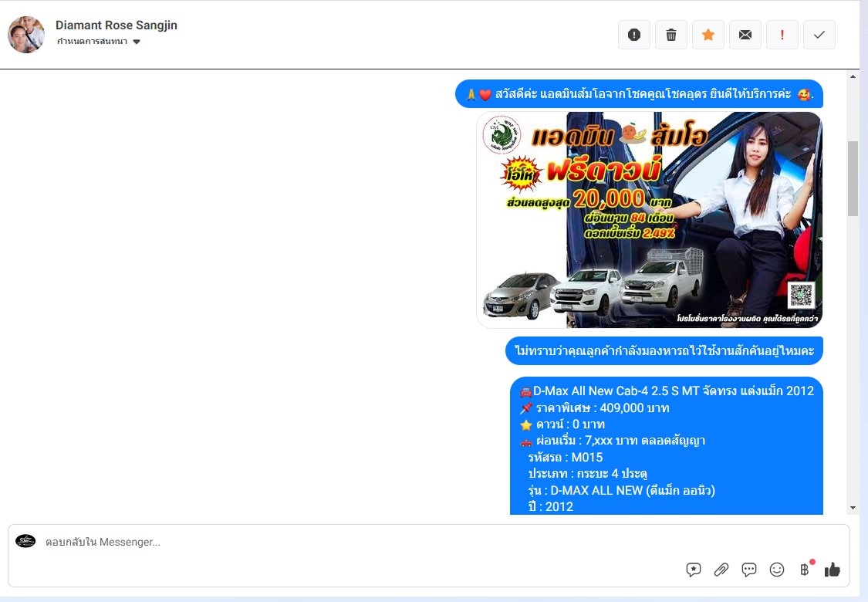Click the spam report exclamation icon

634,35
